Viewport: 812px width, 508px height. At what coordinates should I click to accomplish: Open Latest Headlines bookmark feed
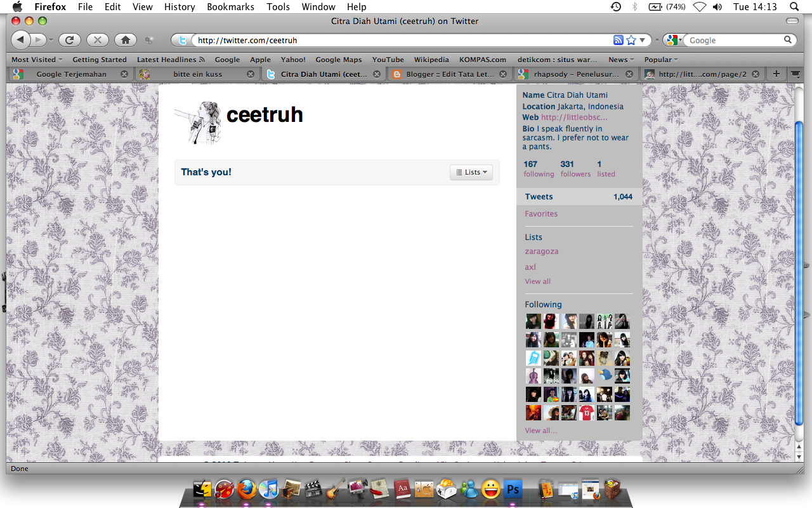coord(171,60)
